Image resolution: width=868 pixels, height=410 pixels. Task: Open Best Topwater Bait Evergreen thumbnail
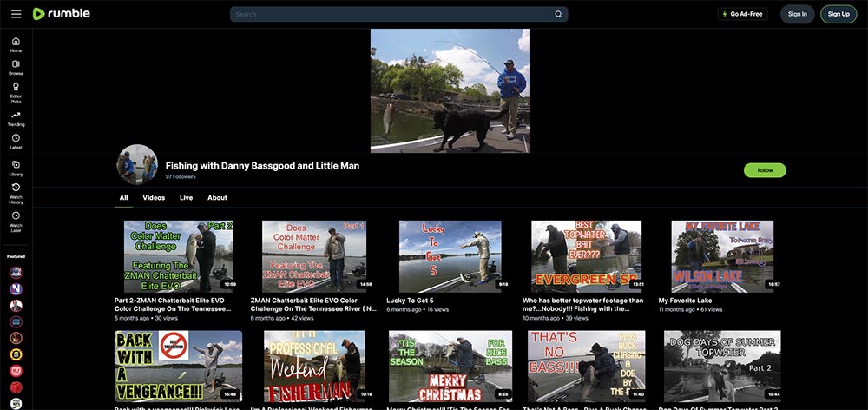point(586,256)
